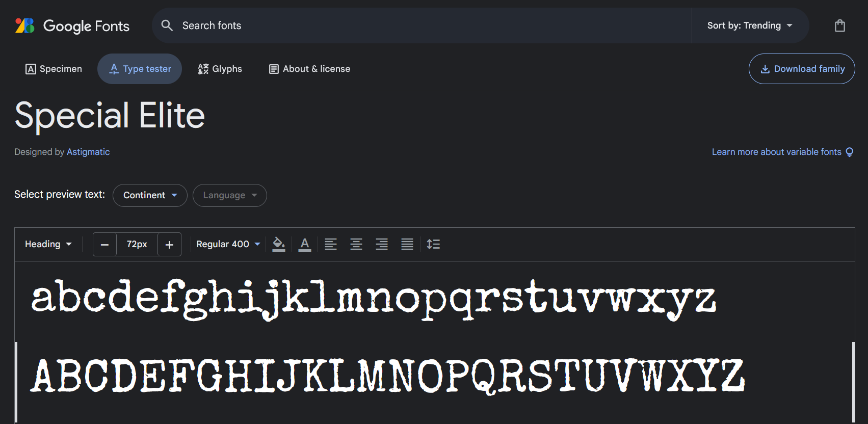The height and width of the screenshot is (424, 868).
Task: Select the Type tester tab
Action: point(140,69)
